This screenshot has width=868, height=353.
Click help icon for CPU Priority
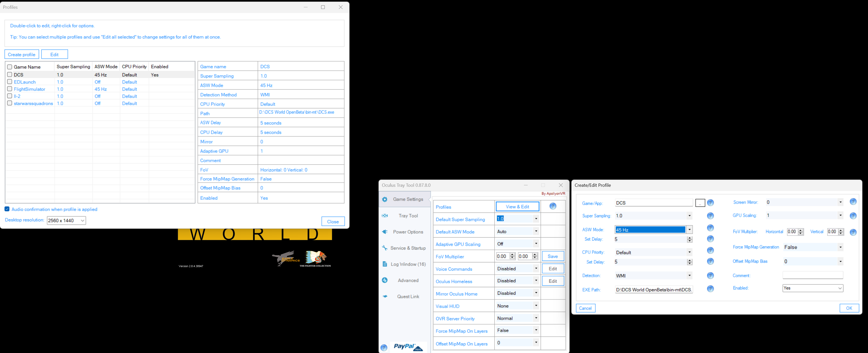click(x=710, y=250)
